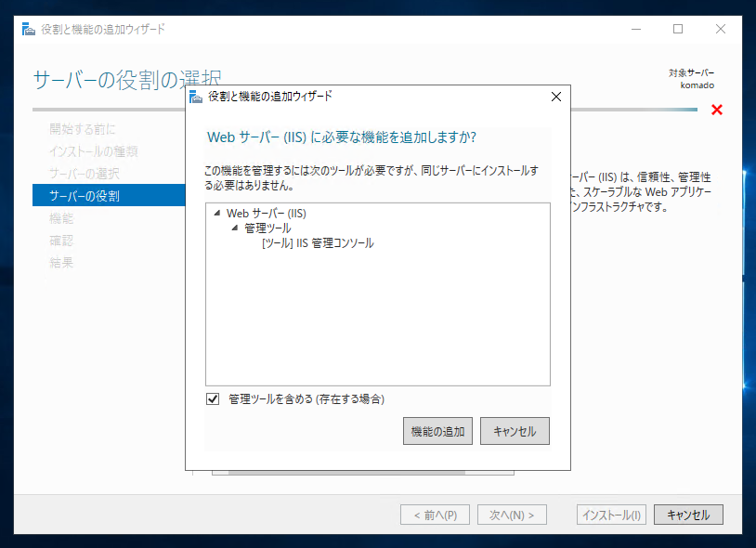The image size is (756, 548).
Task: Select Web サーバー (IIS) tree label
Action: click(267, 213)
